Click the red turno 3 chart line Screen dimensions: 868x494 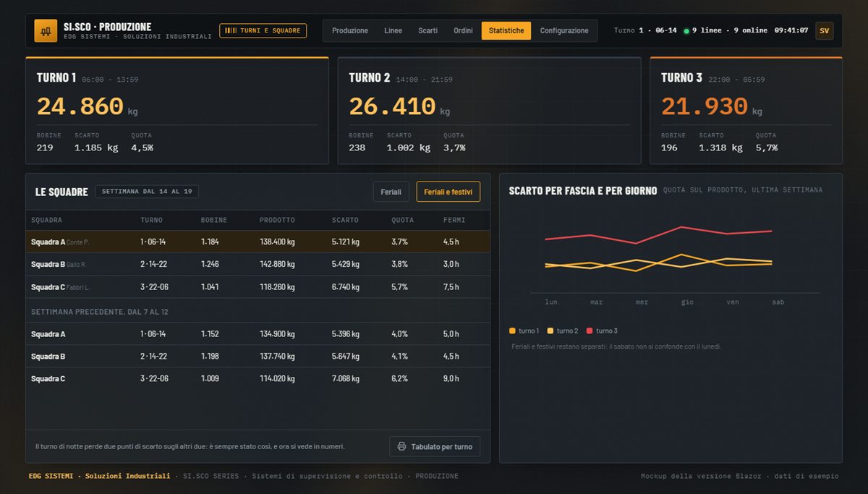658,234
